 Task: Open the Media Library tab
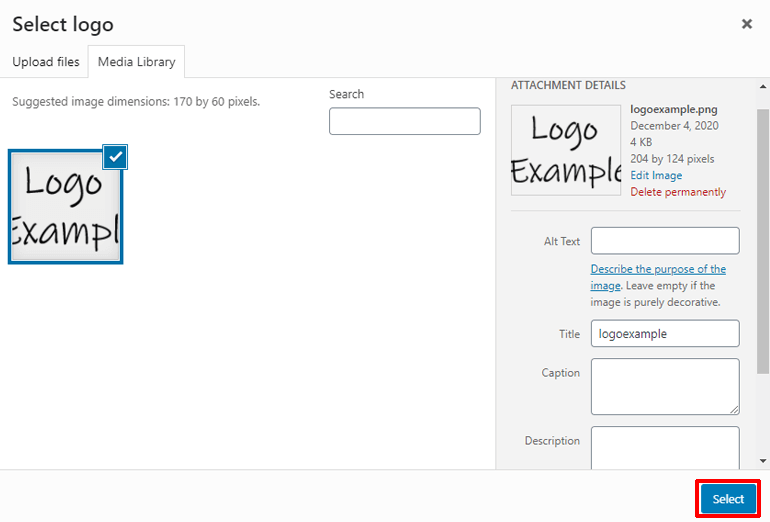pos(136,62)
